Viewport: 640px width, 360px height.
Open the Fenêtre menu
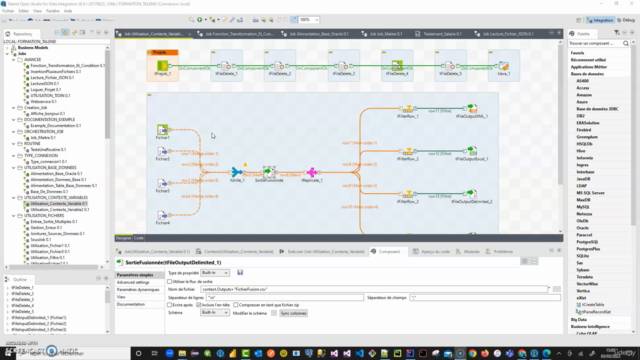(53, 11)
